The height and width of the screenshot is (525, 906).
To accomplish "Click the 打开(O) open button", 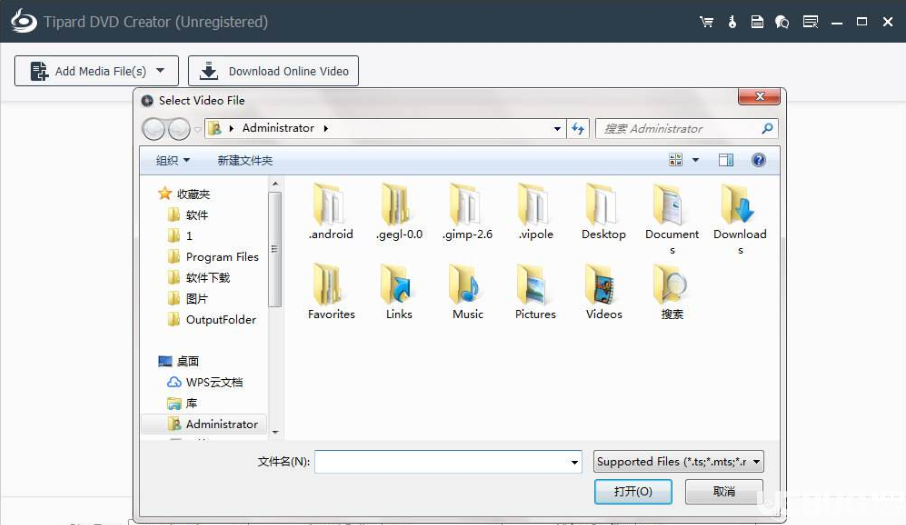I will click(633, 492).
